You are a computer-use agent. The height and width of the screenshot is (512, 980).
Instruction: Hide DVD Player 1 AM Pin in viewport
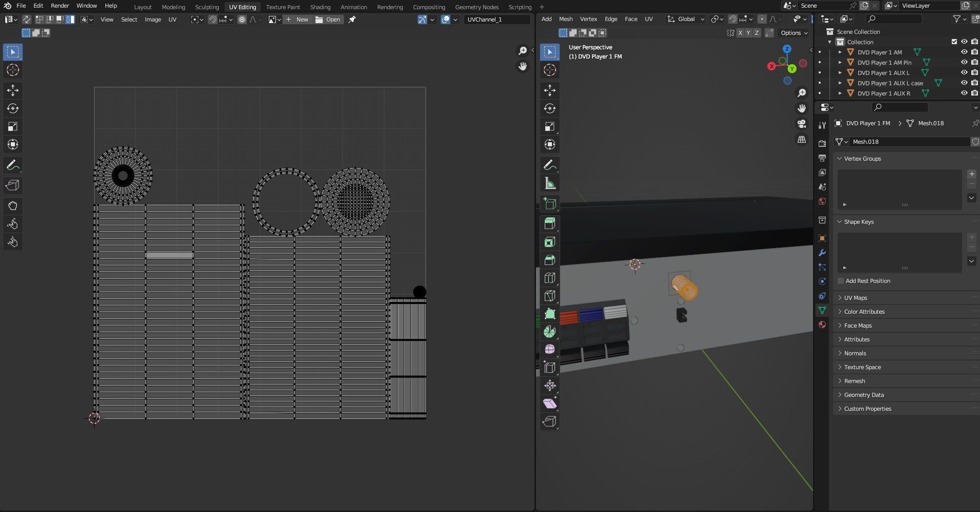(x=964, y=62)
